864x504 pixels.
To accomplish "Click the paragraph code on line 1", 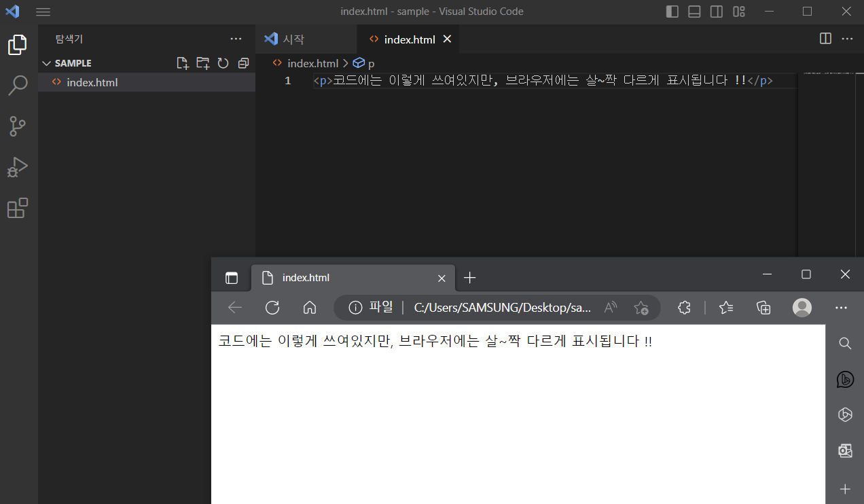I will (x=543, y=81).
